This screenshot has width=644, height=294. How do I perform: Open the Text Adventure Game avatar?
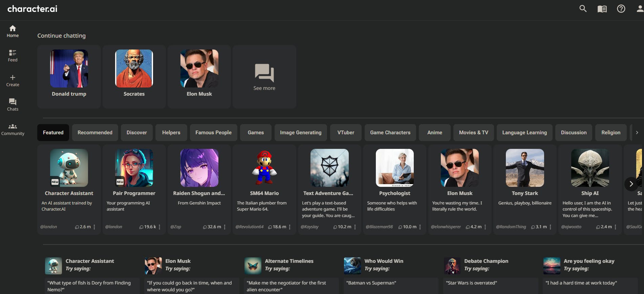[329, 168]
